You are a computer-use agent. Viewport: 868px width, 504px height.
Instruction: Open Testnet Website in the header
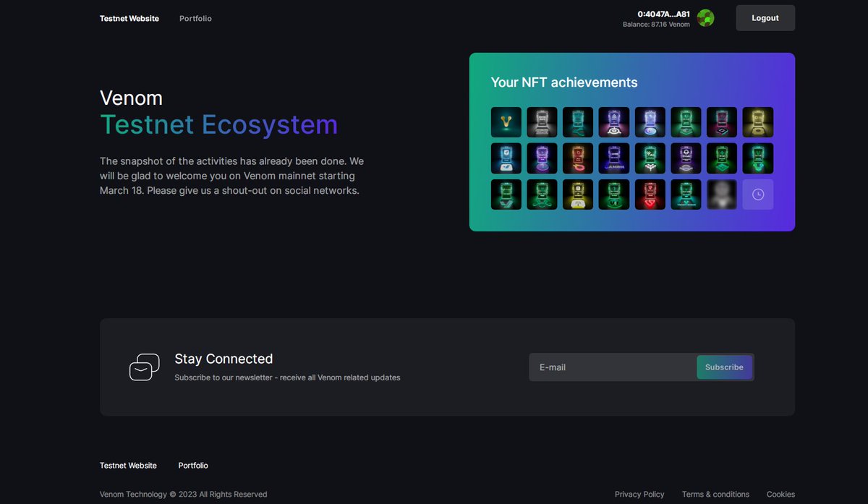coord(129,19)
